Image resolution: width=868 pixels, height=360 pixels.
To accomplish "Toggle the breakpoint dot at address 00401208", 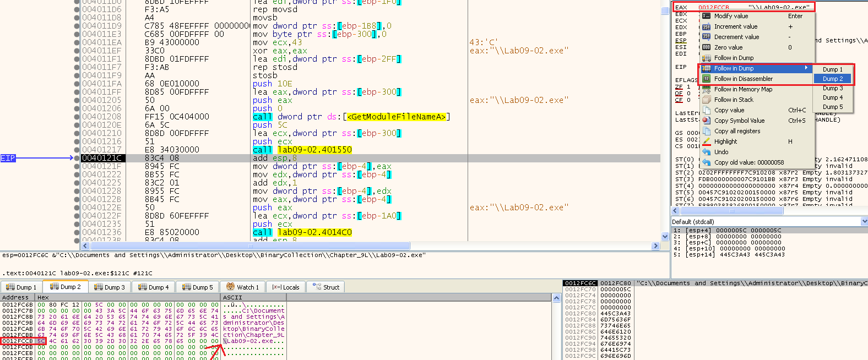I will [x=77, y=117].
